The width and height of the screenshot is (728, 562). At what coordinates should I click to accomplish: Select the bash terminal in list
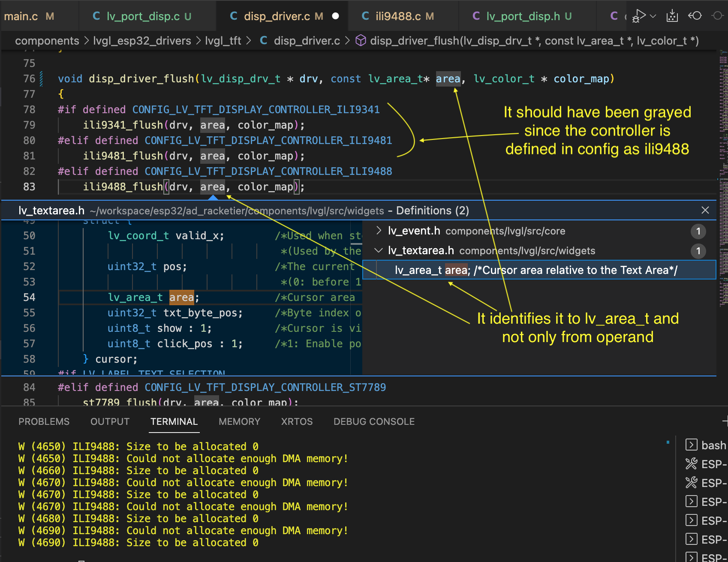[x=706, y=445]
